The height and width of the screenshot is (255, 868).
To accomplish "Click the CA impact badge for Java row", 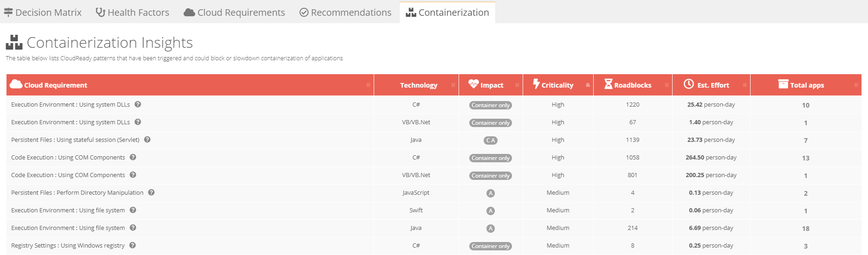I will tap(490, 140).
